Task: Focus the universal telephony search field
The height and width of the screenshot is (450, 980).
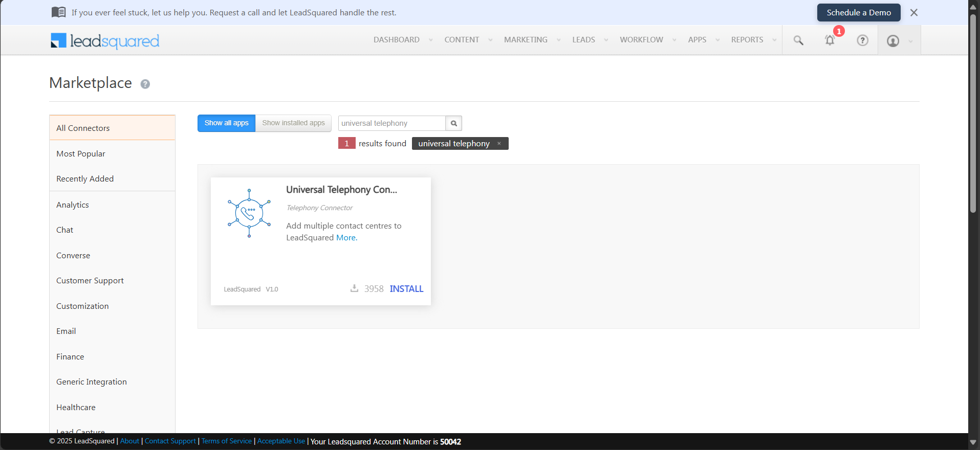Action: pyautogui.click(x=392, y=123)
